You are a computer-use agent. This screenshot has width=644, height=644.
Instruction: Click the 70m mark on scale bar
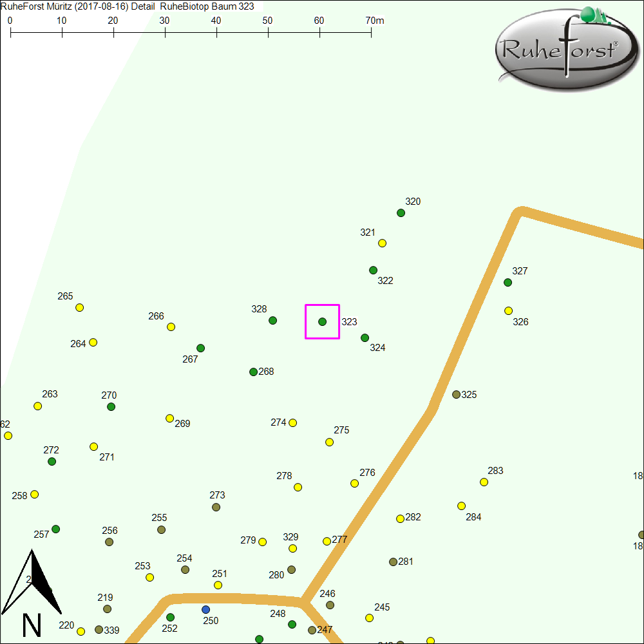pos(371,31)
